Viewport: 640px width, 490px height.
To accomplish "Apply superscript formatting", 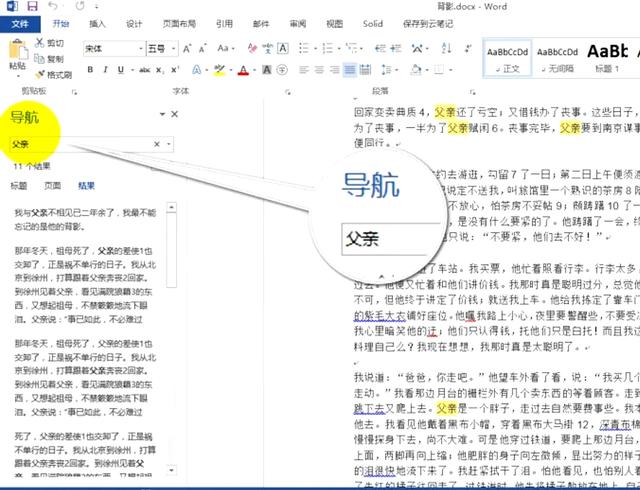I will pos(175,70).
